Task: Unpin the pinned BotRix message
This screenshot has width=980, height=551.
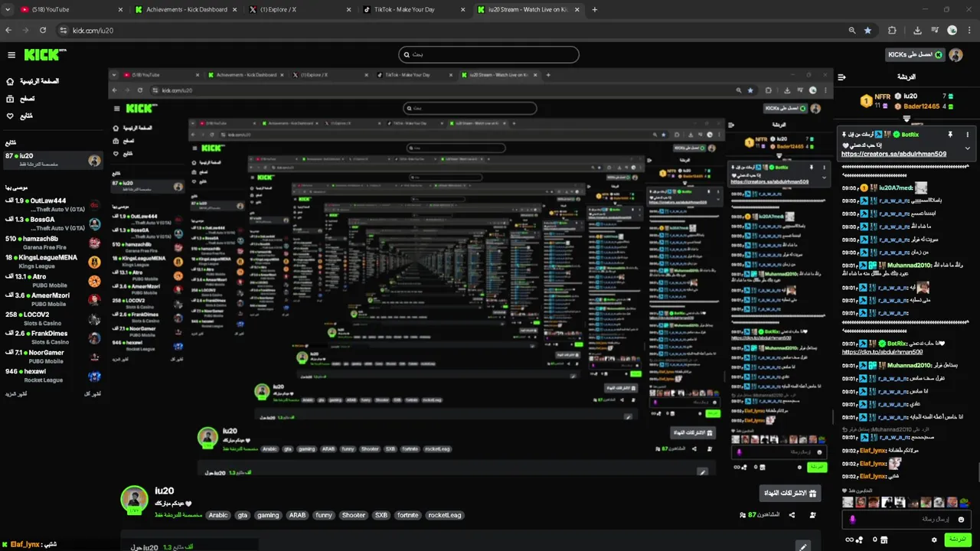Action: [x=950, y=135]
